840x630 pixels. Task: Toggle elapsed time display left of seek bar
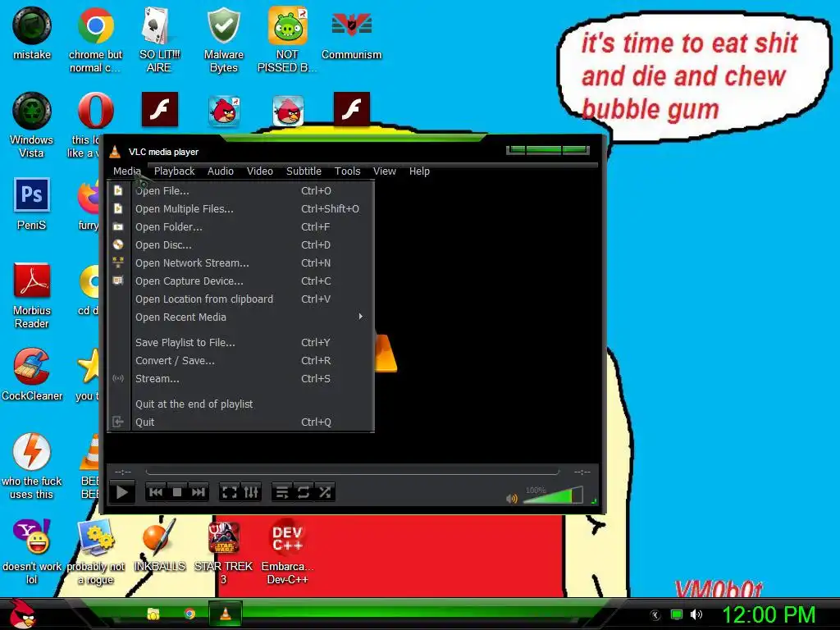coord(123,472)
